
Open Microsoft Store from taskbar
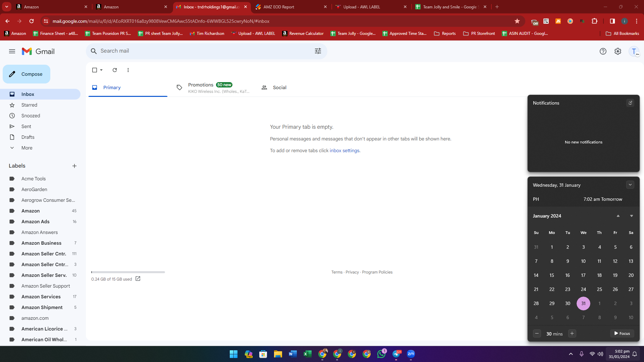[x=263, y=354]
